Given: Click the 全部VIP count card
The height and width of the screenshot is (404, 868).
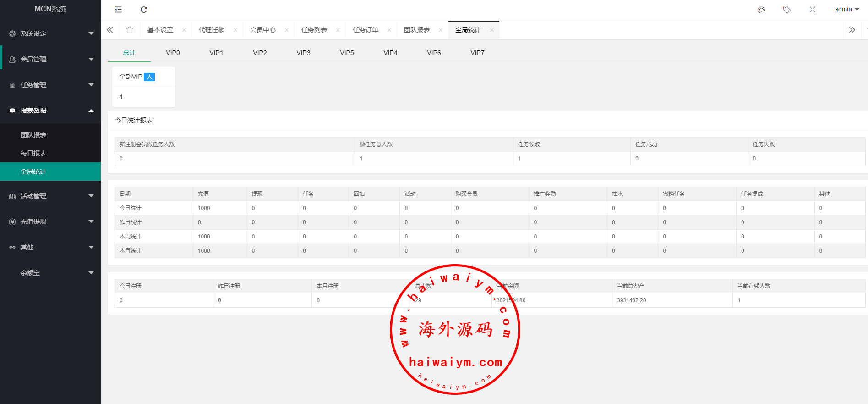Looking at the screenshot, I should tap(143, 87).
